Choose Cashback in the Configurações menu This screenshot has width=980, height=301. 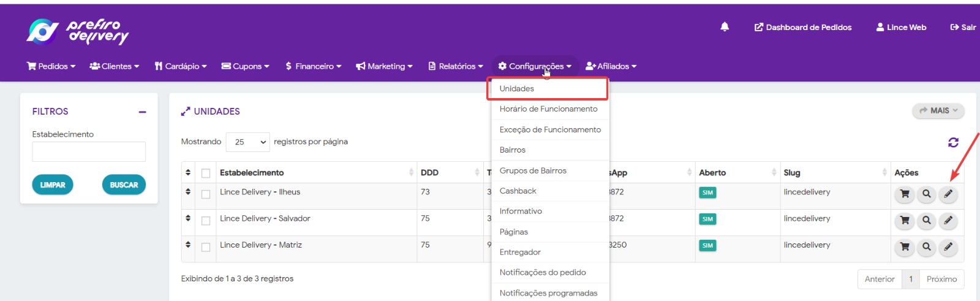(x=518, y=191)
